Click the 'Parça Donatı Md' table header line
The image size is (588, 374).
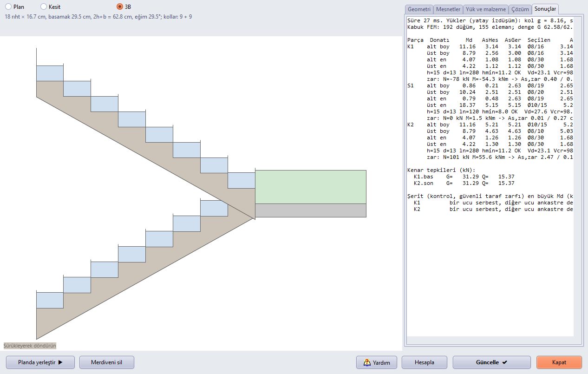(x=490, y=40)
